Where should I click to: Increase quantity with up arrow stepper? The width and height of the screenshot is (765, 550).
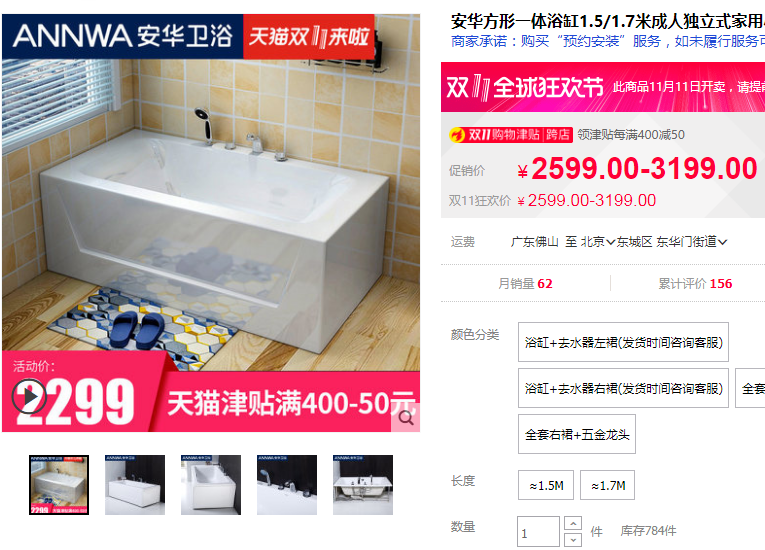pyautogui.click(x=573, y=524)
